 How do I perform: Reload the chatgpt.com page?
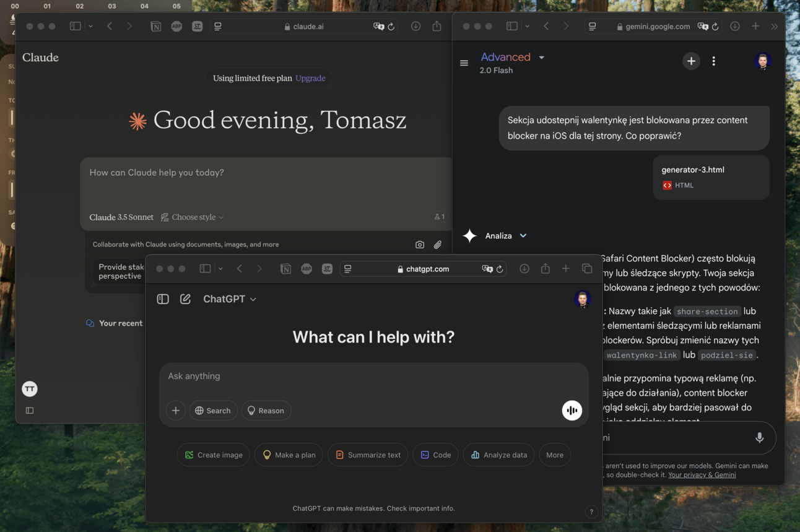click(500, 269)
